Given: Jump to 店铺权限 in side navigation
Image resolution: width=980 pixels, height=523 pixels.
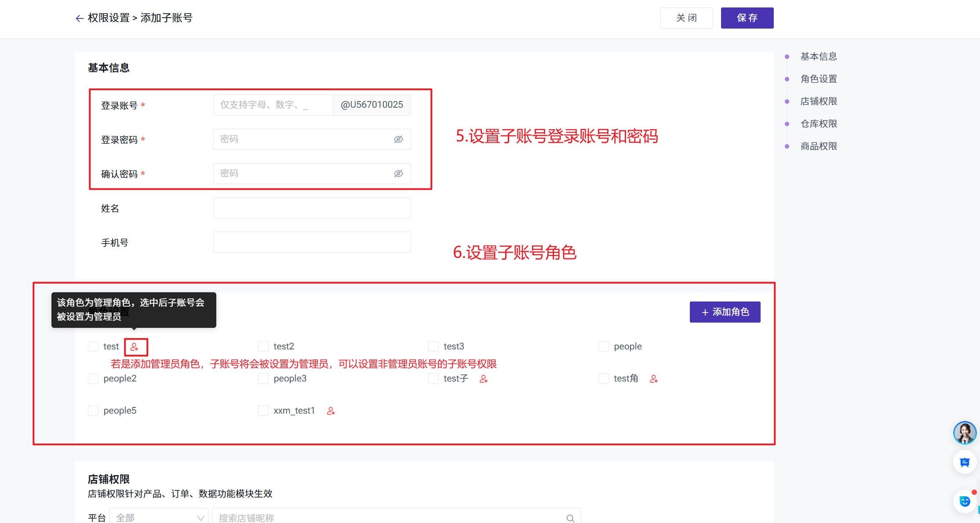Looking at the screenshot, I should tap(818, 101).
